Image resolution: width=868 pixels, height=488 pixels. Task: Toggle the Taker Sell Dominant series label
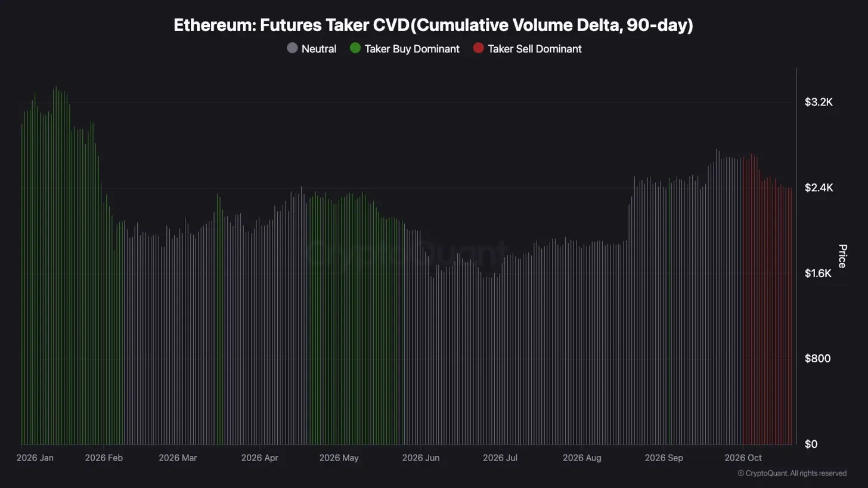(535, 49)
